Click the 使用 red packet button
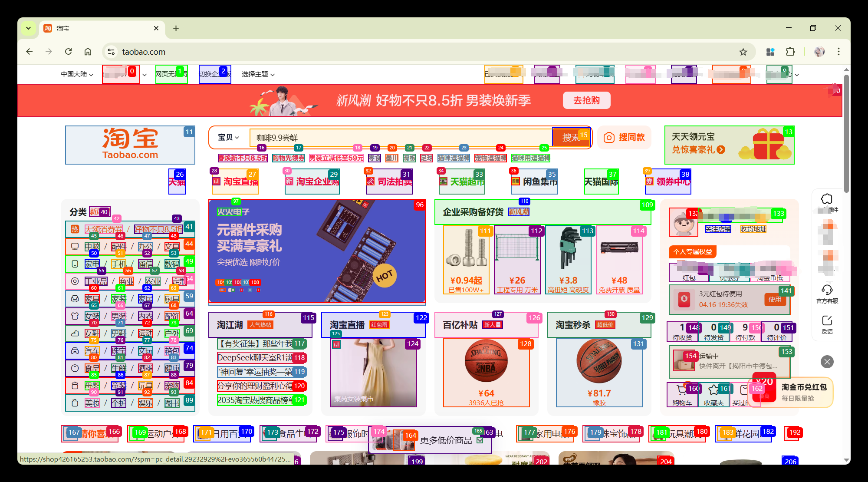 point(775,299)
